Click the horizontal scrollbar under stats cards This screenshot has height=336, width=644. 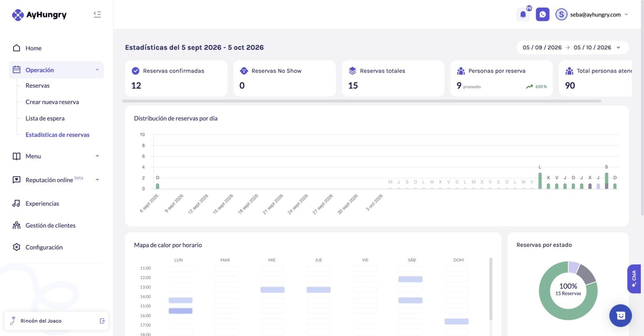(x=361, y=101)
